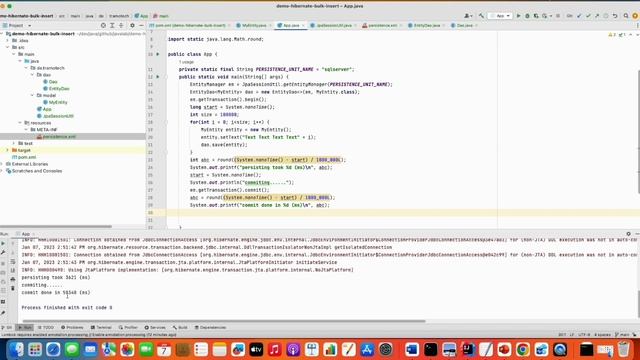Hide the Project tool window
Viewport: 640px width, 360px height.
coord(141,25)
